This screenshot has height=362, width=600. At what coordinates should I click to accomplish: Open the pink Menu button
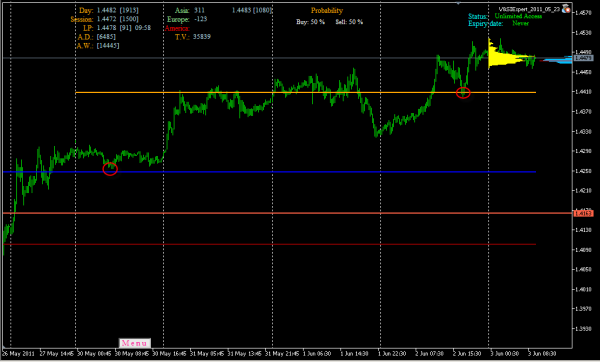(135, 343)
